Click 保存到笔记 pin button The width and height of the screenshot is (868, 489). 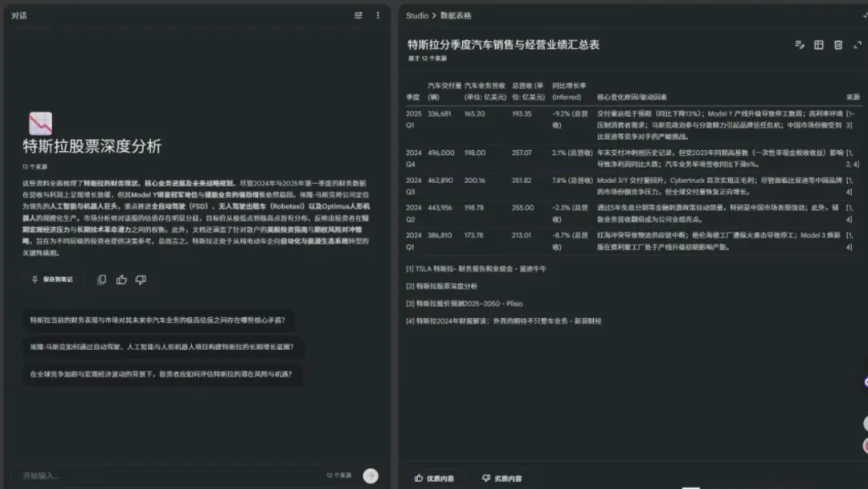click(52, 279)
